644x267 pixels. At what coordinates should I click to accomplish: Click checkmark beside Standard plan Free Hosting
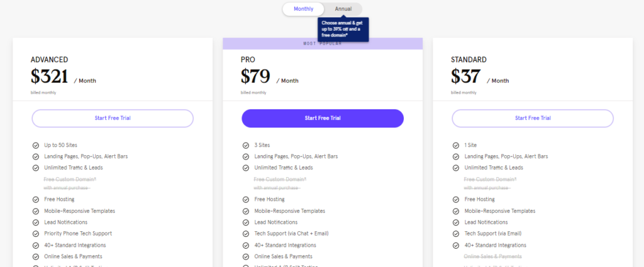456,199
